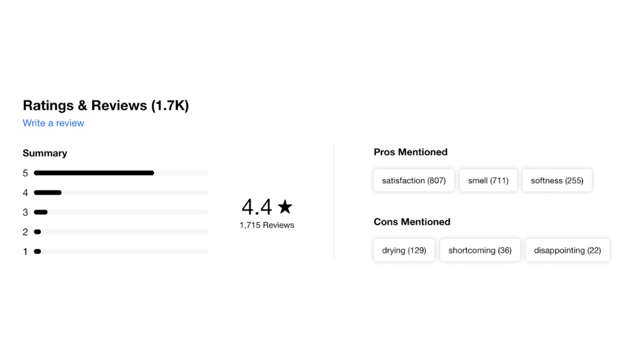Click the 4.4 average rating number

257,207
